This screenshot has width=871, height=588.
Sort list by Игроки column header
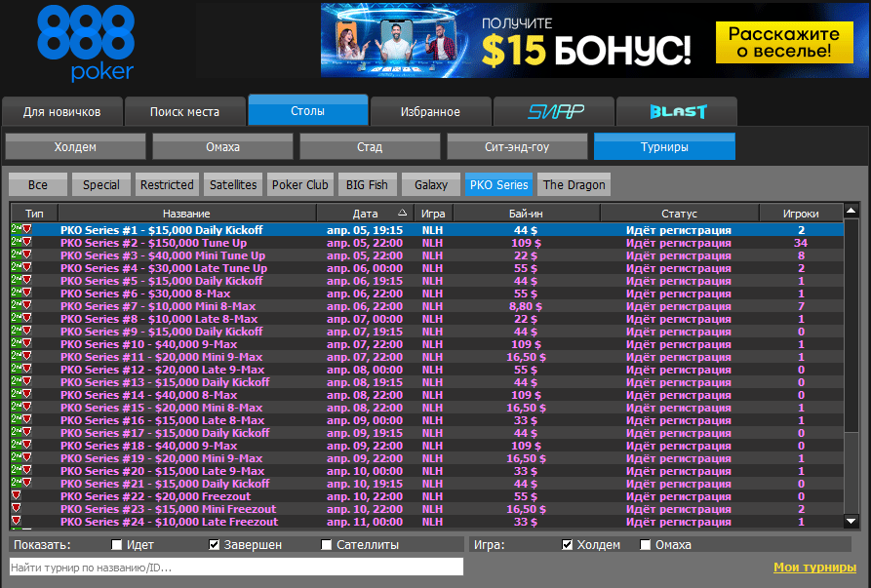pyautogui.click(x=801, y=213)
